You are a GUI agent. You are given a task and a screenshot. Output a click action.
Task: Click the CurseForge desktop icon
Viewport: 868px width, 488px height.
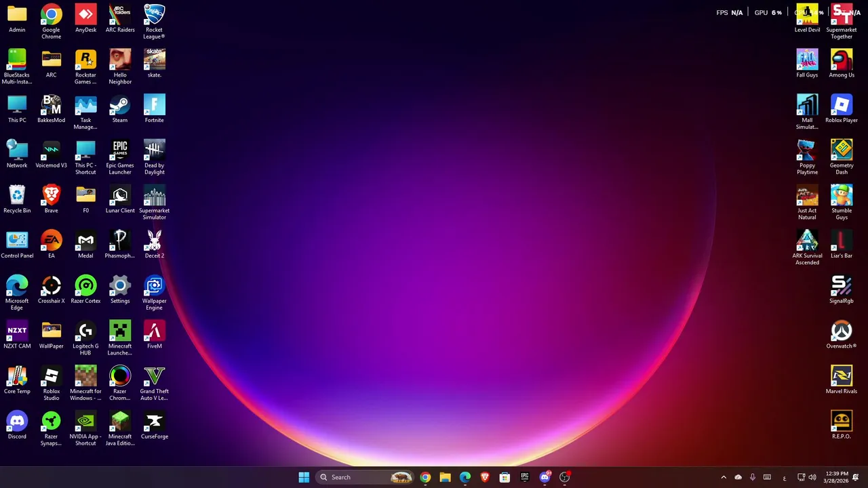pyautogui.click(x=154, y=421)
